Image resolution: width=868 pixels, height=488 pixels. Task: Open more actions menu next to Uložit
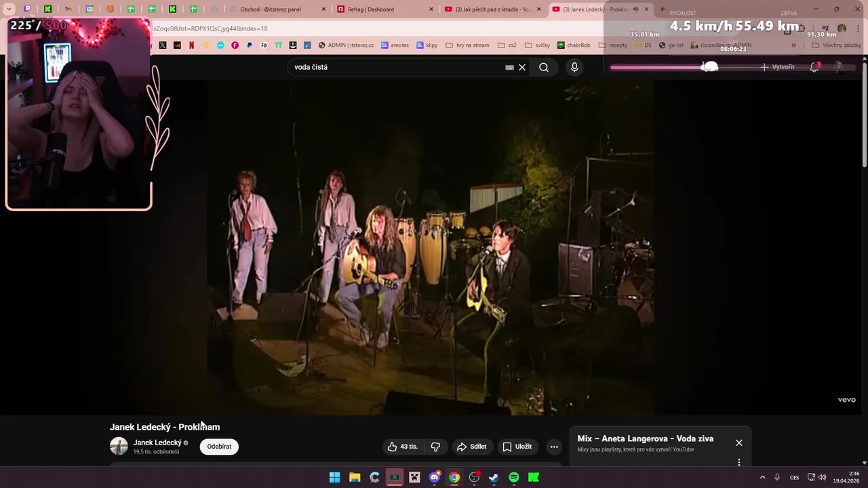point(554,447)
